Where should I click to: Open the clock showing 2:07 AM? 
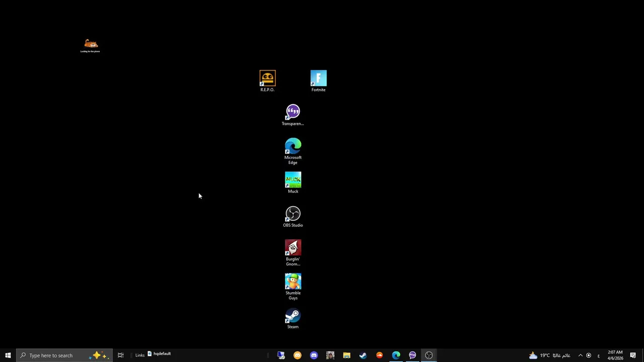(x=615, y=355)
